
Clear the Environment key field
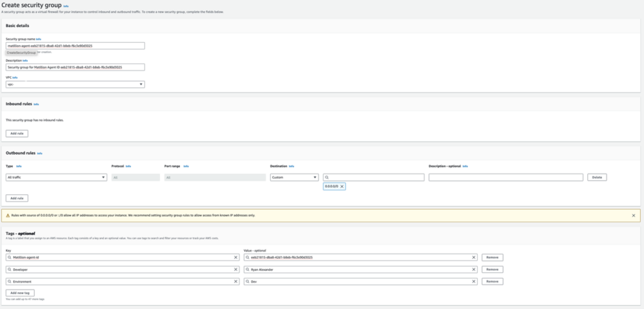(236, 281)
